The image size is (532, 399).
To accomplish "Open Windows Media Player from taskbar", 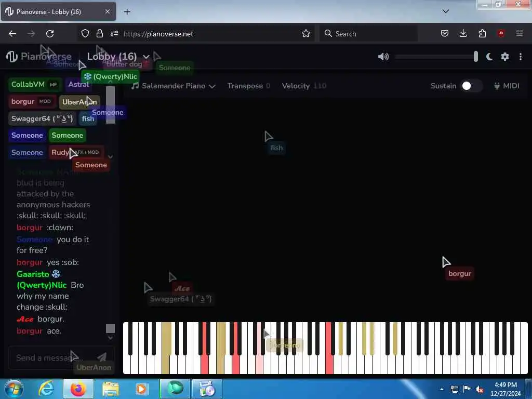I will pyautogui.click(x=142, y=389).
